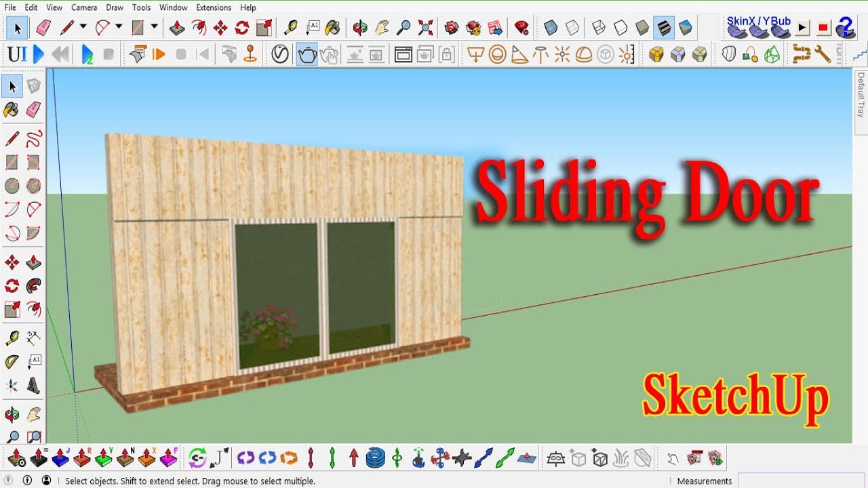
Task: Switch to Wireframe style
Action: (x=599, y=28)
